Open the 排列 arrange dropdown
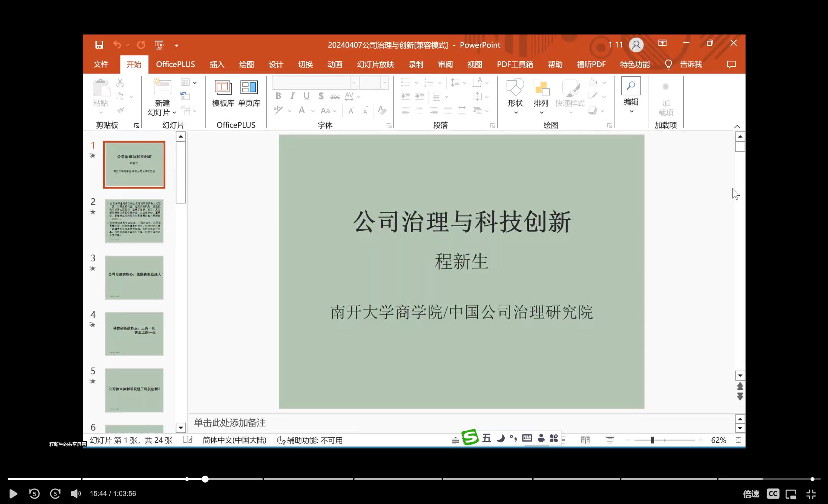 click(541, 97)
